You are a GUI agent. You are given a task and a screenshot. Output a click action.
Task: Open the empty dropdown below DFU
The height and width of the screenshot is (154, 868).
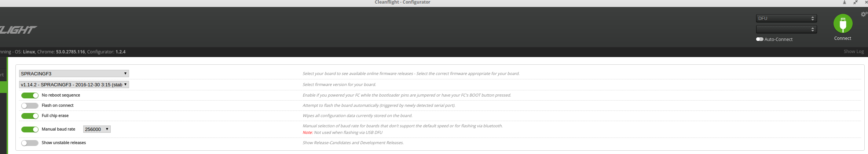[x=786, y=29]
